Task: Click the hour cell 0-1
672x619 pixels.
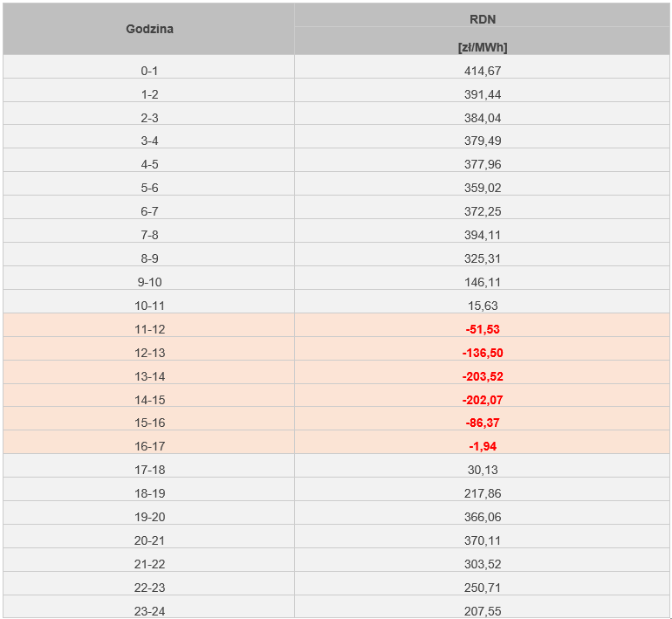Action: tap(149, 71)
